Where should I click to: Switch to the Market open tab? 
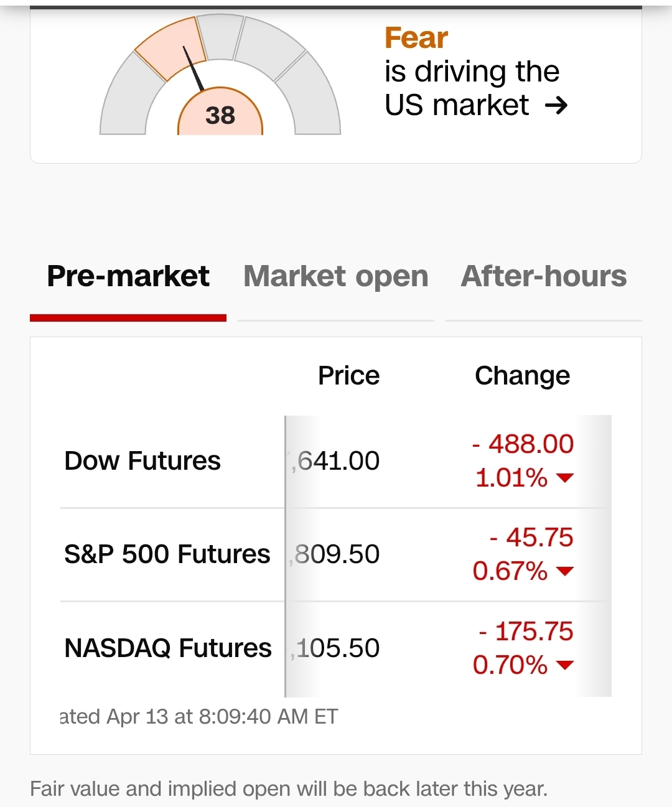(x=336, y=277)
